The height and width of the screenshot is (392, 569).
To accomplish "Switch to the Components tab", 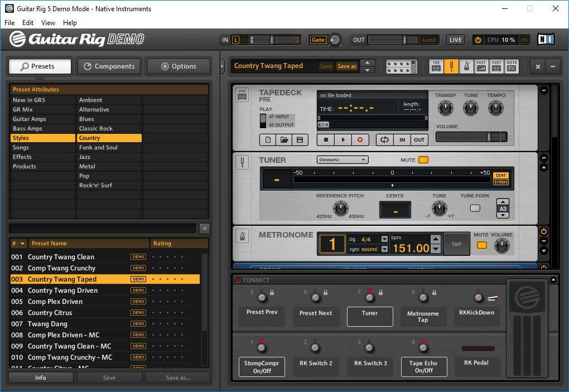I will pos(109,66).
